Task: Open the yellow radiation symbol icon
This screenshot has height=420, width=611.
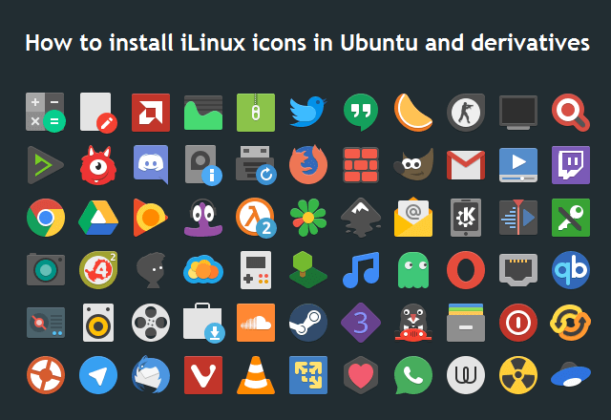Action: point(518,375)
